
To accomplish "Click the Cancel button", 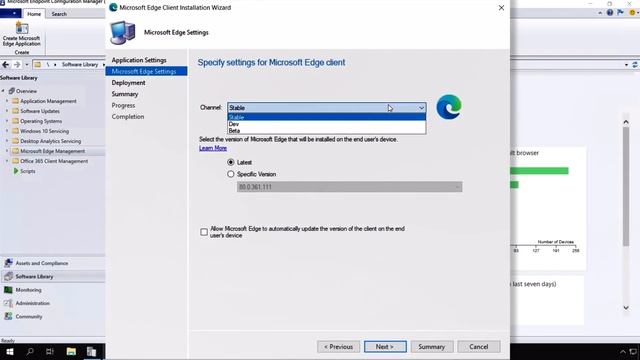I will pos(479,347).
